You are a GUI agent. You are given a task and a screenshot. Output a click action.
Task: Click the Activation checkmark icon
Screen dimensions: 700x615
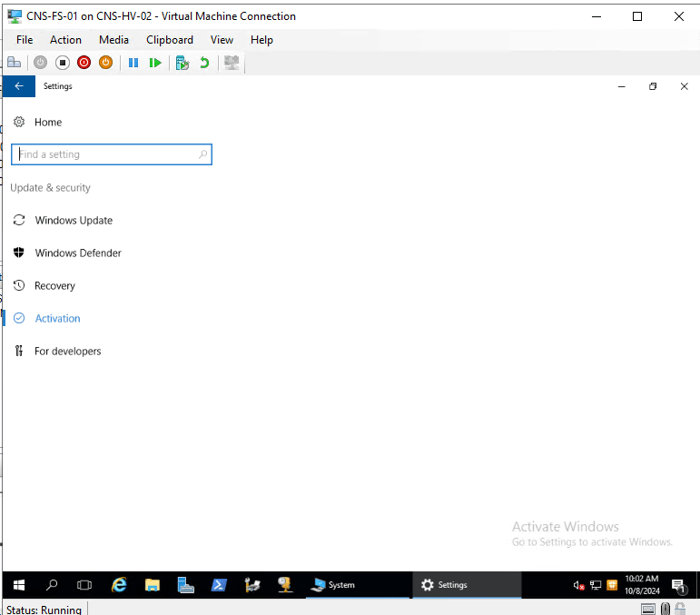pyautogui.click(x=19, y=318)
